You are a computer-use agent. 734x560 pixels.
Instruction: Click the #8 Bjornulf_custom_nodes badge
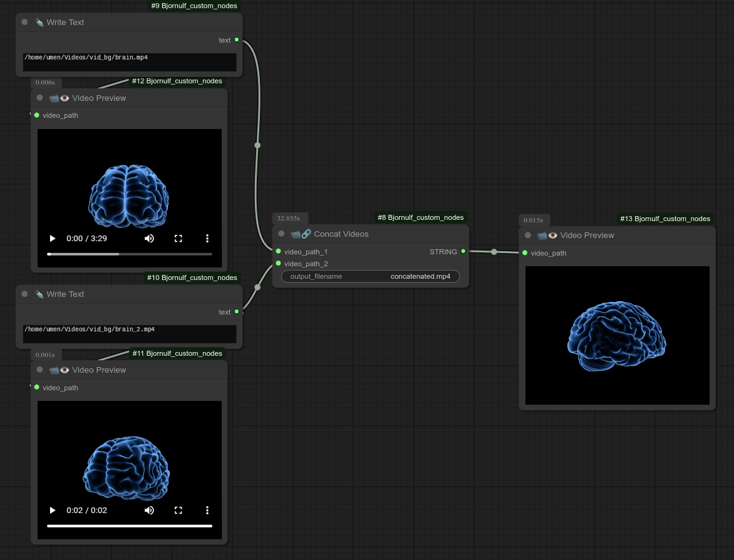click(x=420, y=217)
